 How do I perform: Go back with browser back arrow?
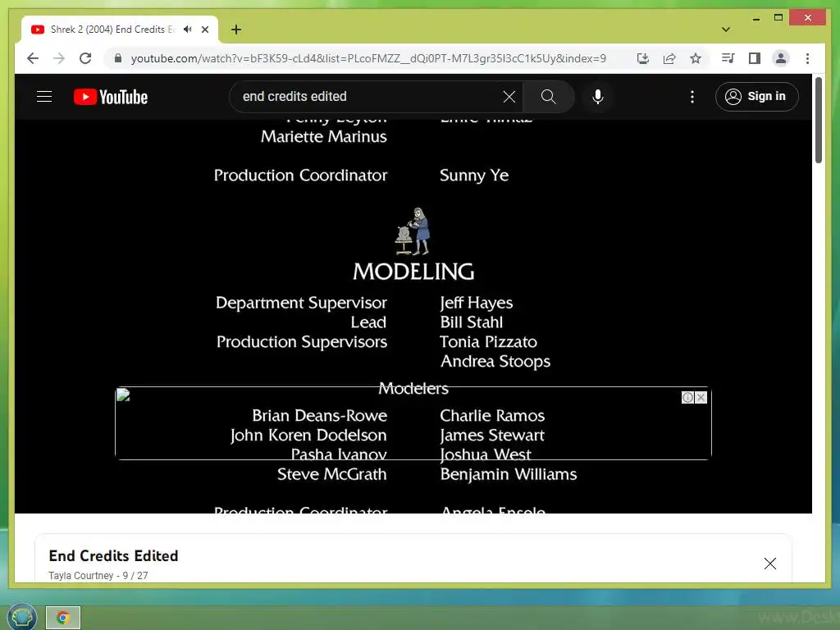tap(33, 58)
